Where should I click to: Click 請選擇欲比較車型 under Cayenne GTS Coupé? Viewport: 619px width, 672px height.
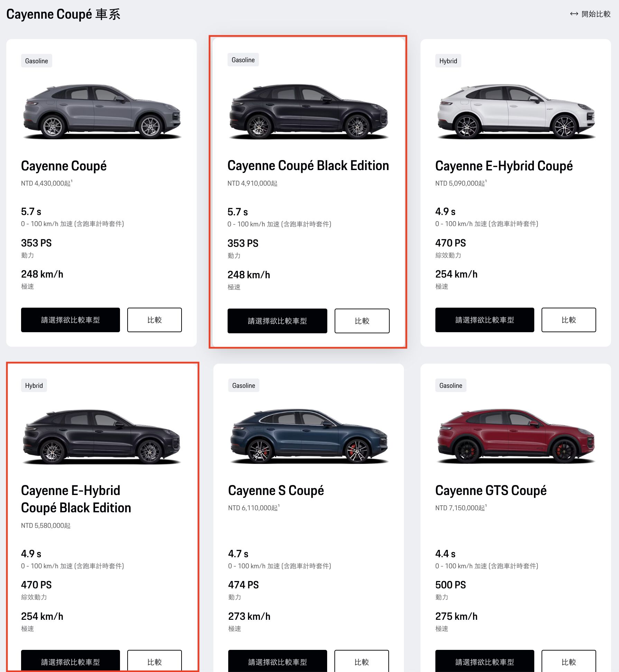[x=484, y=662]
